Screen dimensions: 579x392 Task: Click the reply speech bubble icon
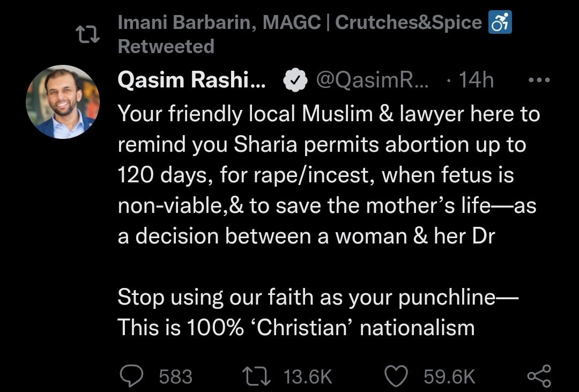point(131,375)
